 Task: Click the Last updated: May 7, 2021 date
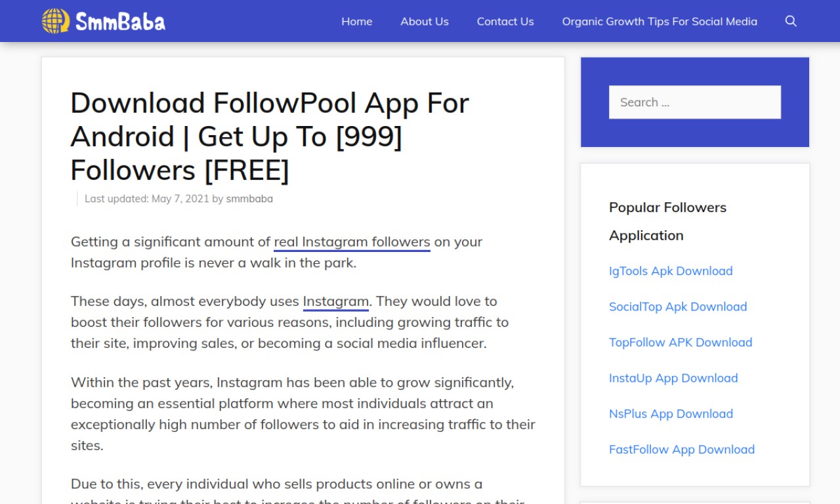pyautogui.click(x=147, y=199)
